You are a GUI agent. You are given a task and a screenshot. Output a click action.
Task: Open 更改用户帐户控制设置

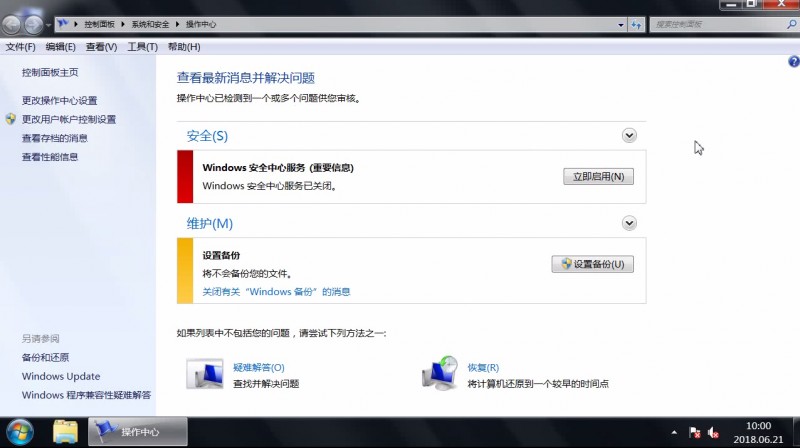coord(69,119)
